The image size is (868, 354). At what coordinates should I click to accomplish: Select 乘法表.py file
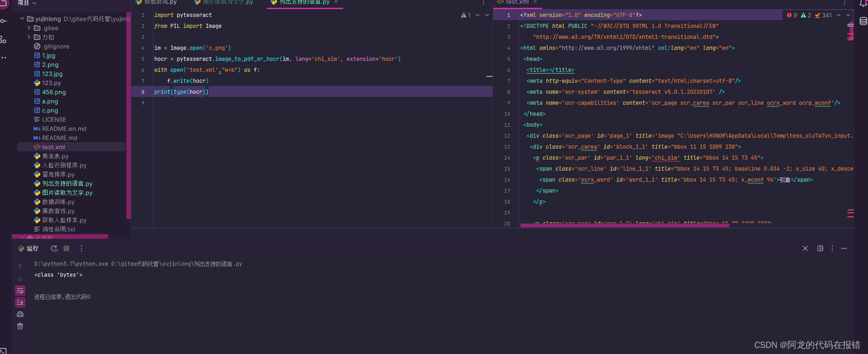click(51, 156)
